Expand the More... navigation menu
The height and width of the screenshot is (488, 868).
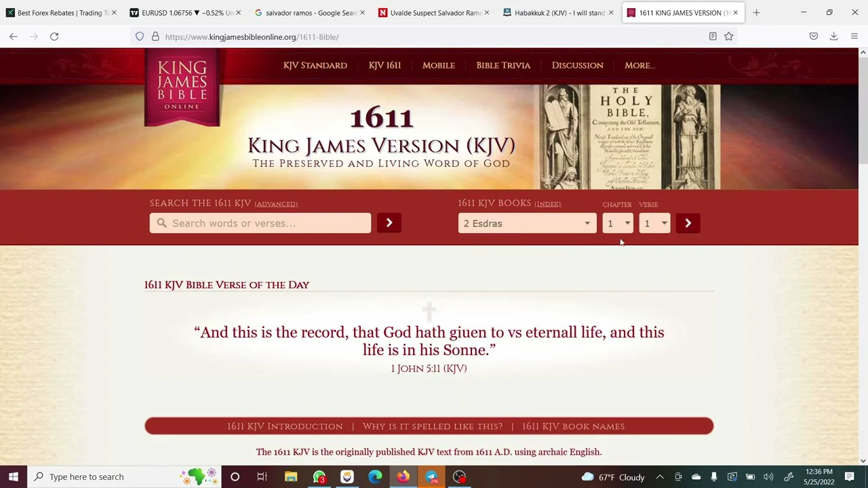pos(639,65)
